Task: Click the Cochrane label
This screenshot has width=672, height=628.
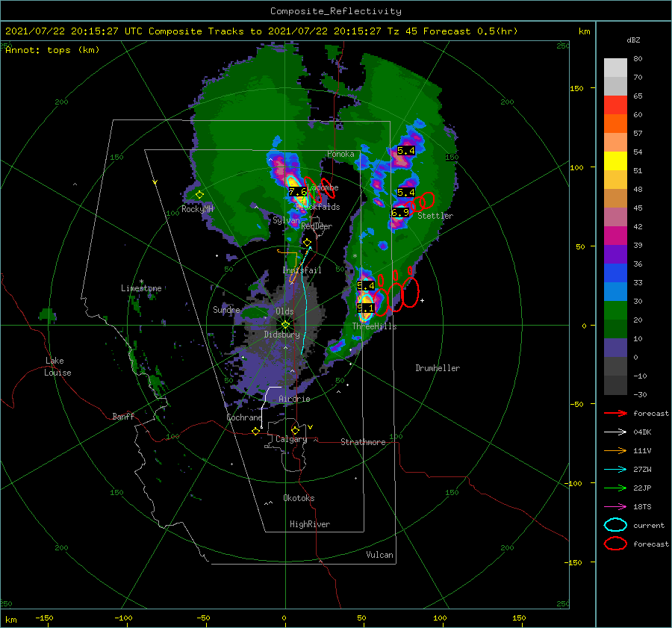Action: point(244,417)
